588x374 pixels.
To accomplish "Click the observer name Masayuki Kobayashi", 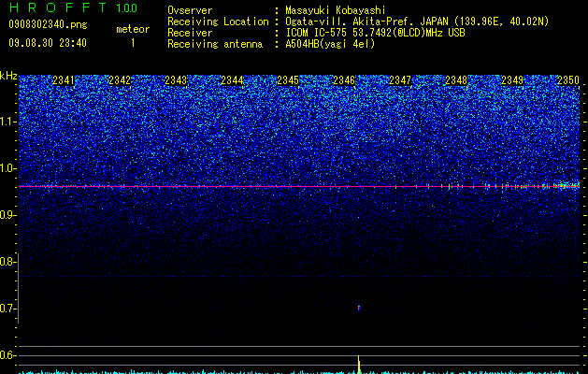I will [336, 10].
